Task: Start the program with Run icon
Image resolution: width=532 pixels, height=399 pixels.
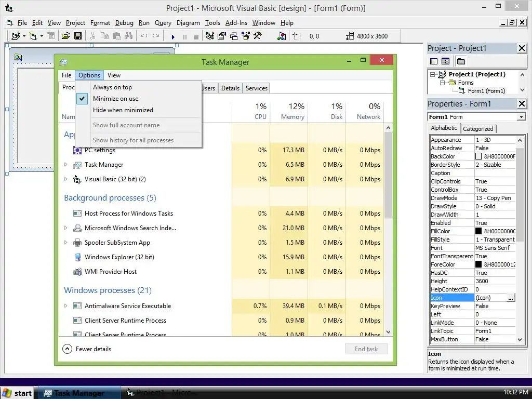Action: [173, 37]
